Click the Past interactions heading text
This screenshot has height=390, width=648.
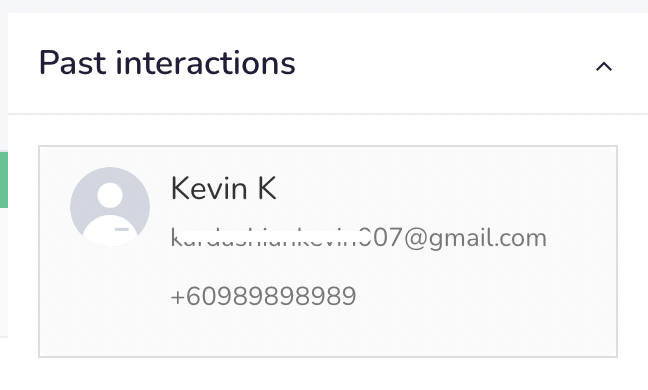tap(167, 63)
